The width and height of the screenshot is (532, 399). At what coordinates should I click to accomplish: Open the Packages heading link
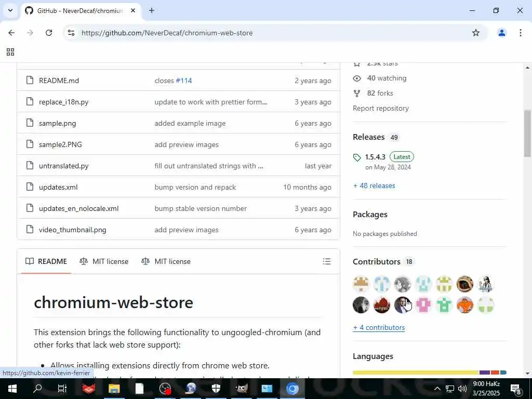click(x=370, y=215)
